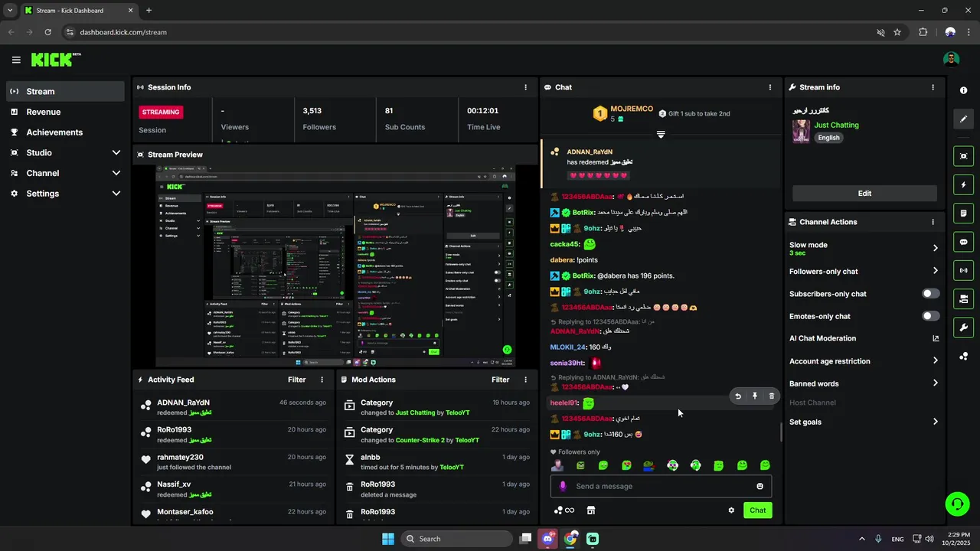Click the chat scrollbar
The image size is (980, 551).
click(x=781, y=432)
